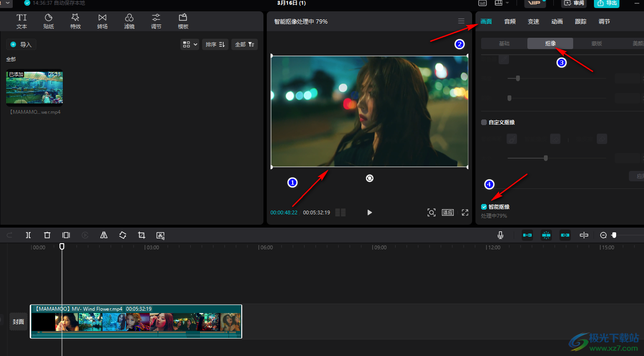This screenshot has height=356, width=644.
Task: Click the timeline zoom slider handle
Action: 614,235
